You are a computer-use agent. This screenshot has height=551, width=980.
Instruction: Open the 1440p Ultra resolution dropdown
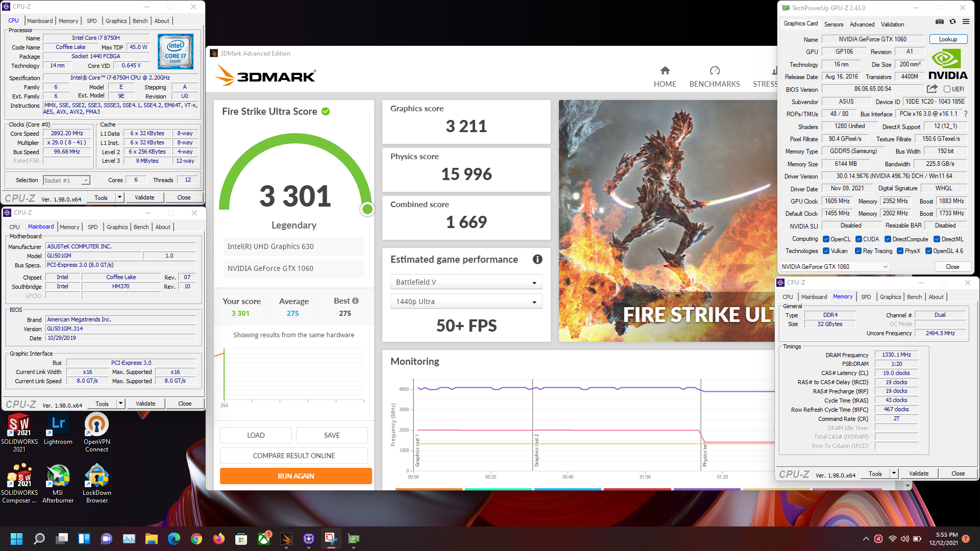coord(466,302)
